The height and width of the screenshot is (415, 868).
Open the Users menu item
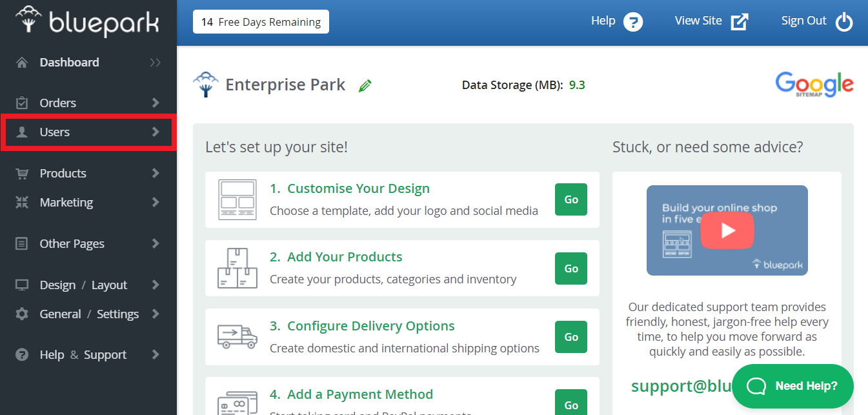[55, 132]
